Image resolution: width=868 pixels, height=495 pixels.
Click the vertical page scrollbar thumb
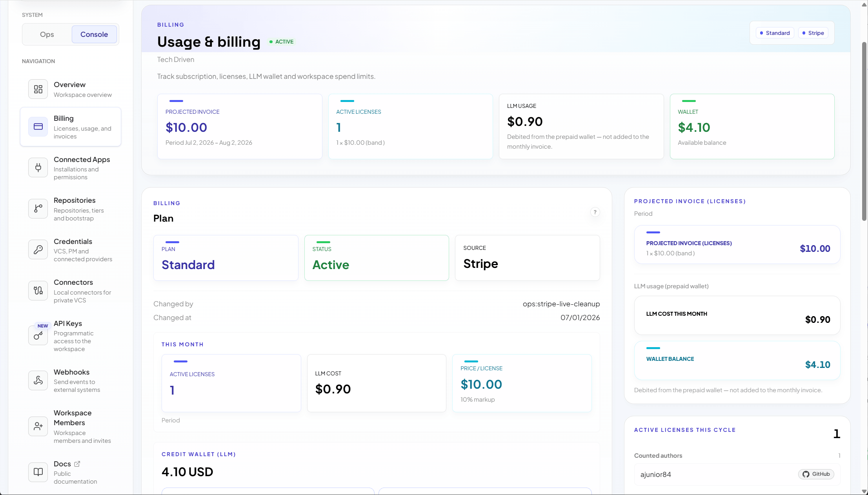[x=864, y=131]
